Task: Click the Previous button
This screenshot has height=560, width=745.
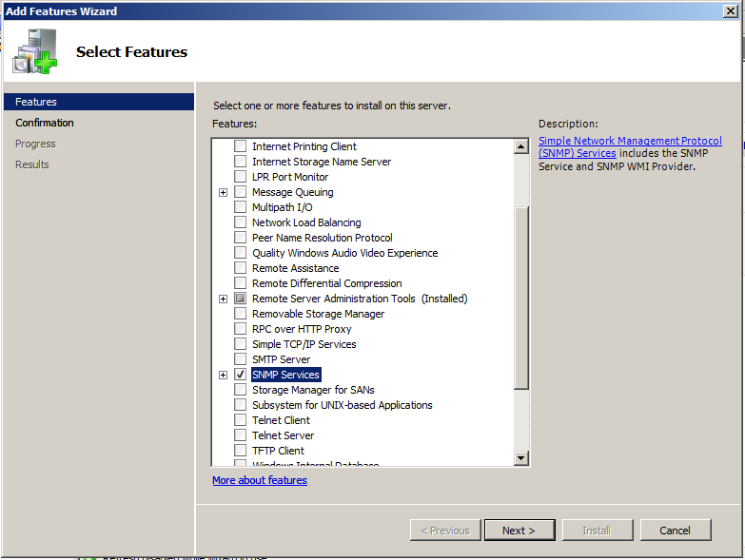Action: pos(445,531)
